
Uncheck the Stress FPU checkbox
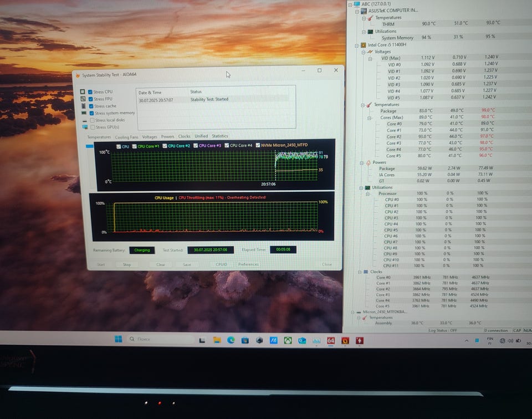click(x=90, y=99)
